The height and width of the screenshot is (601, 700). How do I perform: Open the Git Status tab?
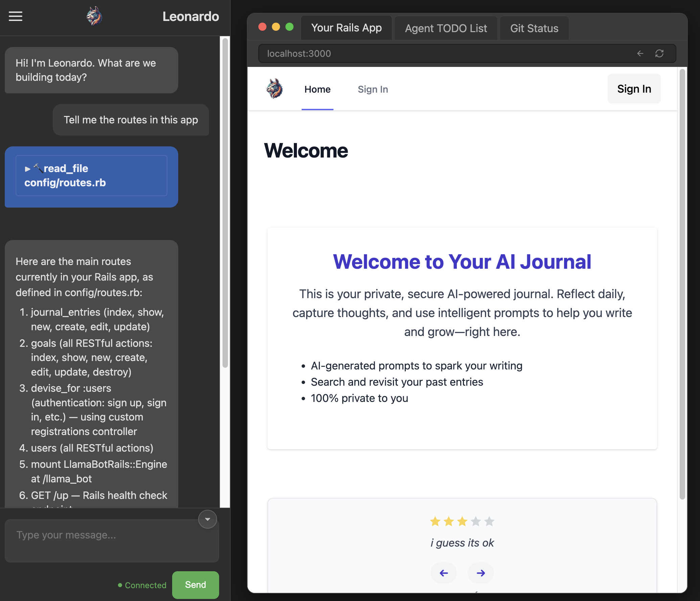[x=534, y=28]
